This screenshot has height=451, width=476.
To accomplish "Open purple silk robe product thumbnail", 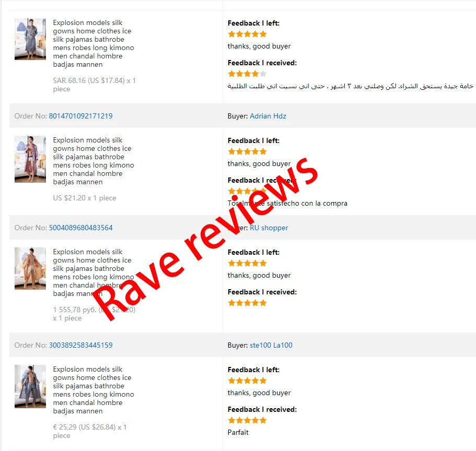I will point(30,159).
